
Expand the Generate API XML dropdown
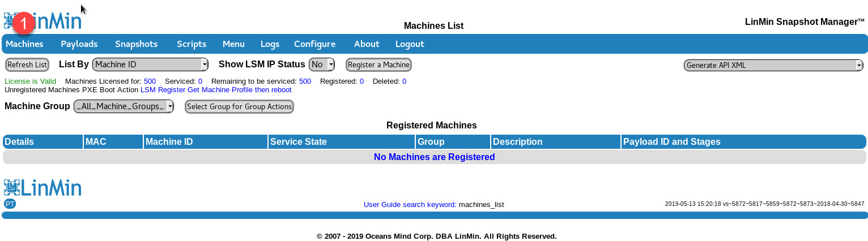click(773, 65)
